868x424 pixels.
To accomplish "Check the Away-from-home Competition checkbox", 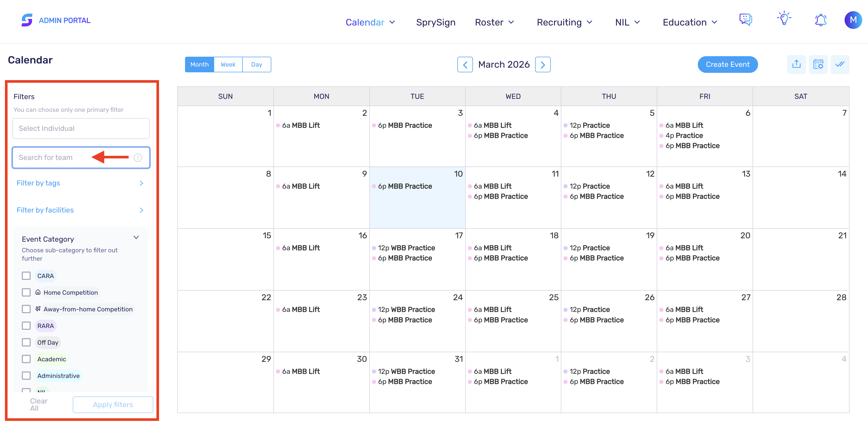I will 26,309.
